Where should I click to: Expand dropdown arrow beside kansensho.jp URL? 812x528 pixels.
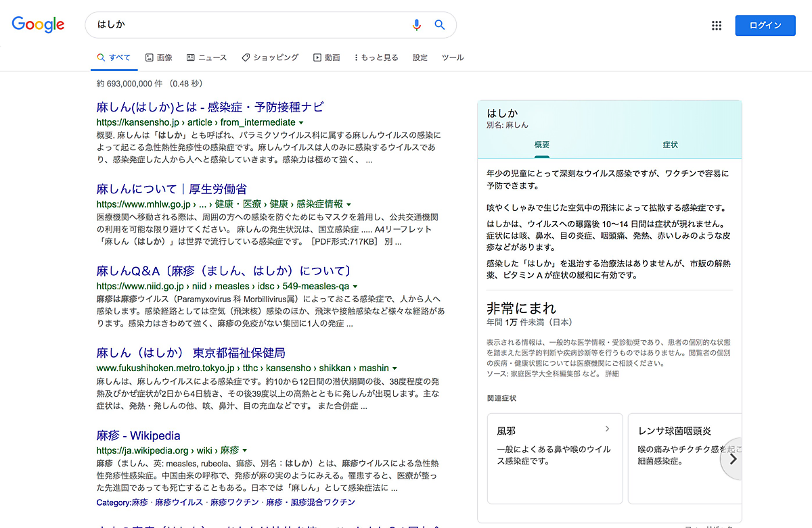pyautogui.click(x=301, y=123)
